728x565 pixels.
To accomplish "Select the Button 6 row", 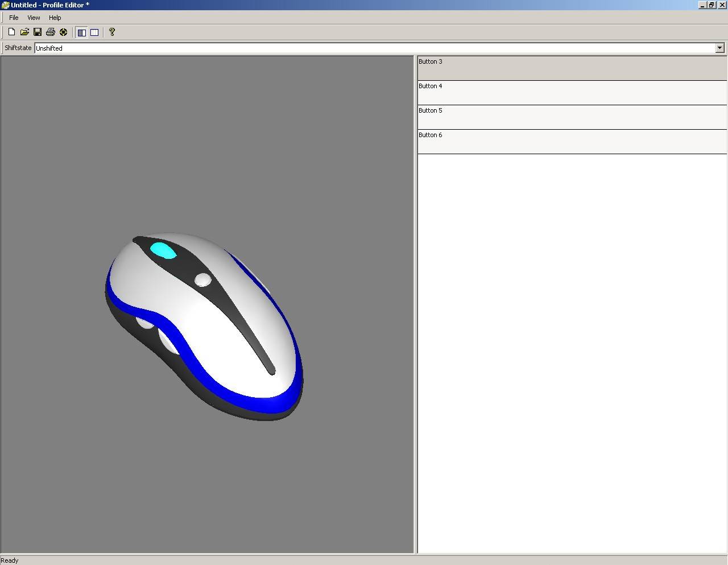I will [x=572, y=142].
